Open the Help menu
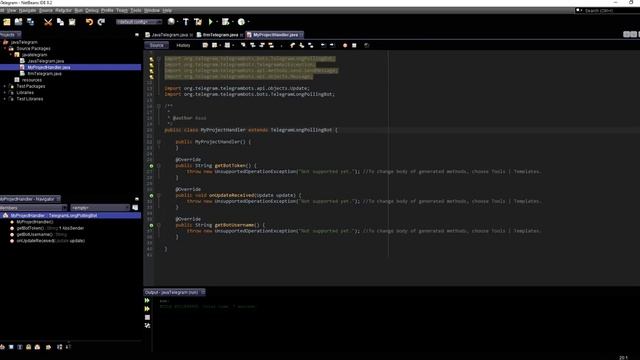 [x=167, y=10]
